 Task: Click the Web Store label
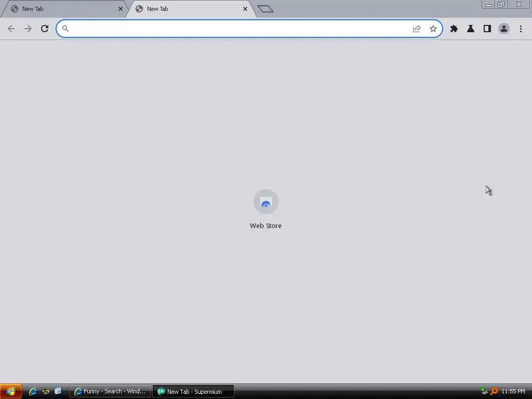coord(265,225)
